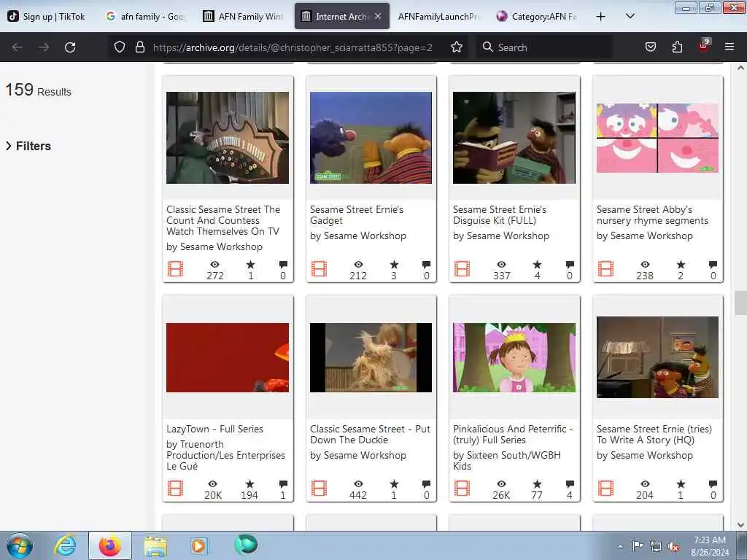This screenshot has height=560, width=747.
Task: Open Windows Explorer folder in taskbar
Action: (x=155, y=546)
